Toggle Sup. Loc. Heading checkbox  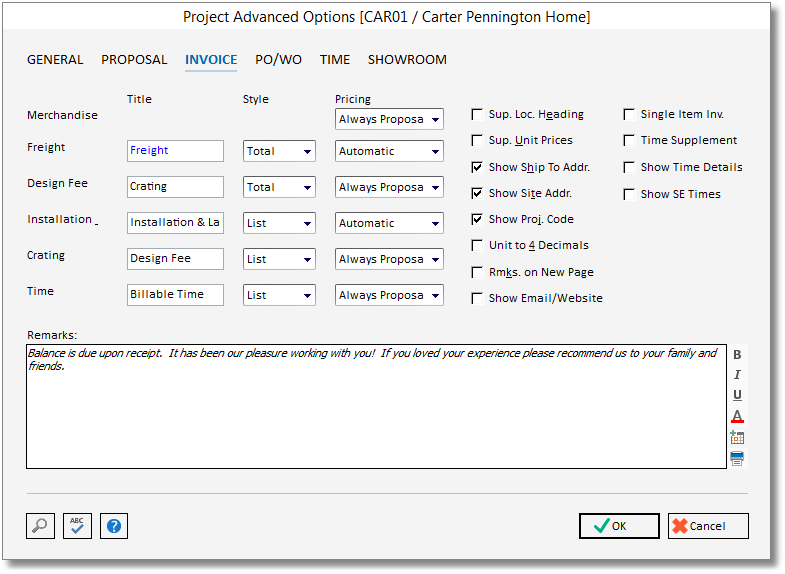477,115
